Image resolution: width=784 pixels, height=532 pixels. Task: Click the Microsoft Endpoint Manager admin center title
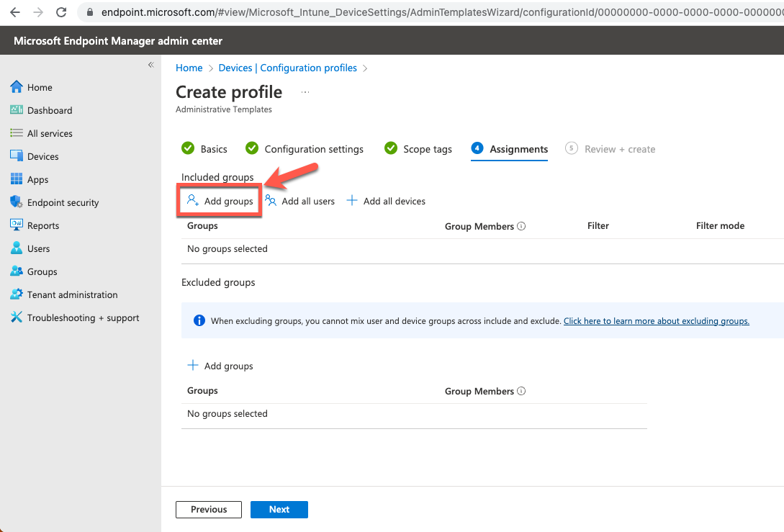(x=118, y=41)
